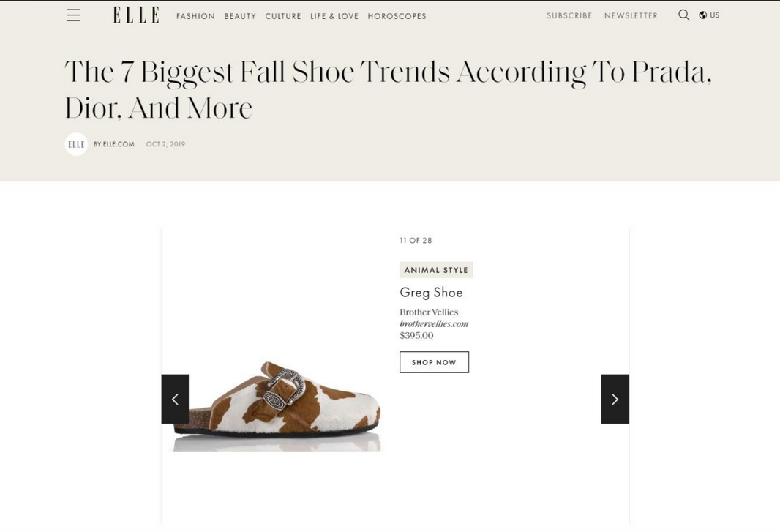The width and height of the screenshot is (780, 532).
Task: Open the Beauty menu item
Action: [240, 16]
